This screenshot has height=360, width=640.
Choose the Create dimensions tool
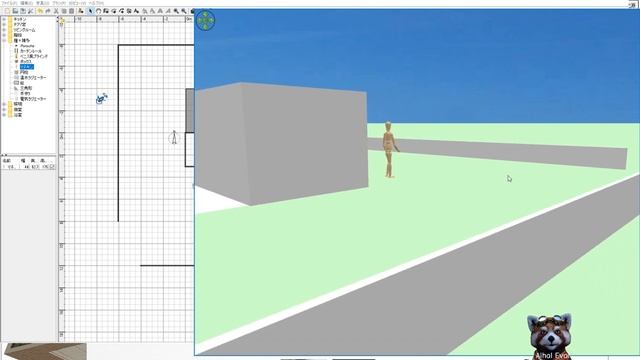pyautogui.click(x=129, y=11)
